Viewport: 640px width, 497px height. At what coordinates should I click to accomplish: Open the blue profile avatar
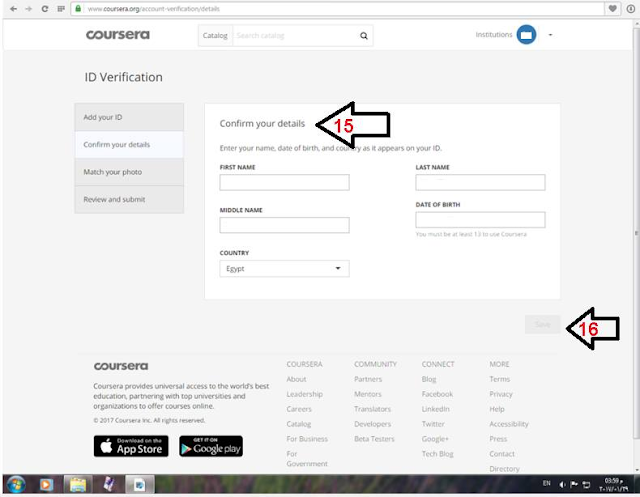(x=526, y=35)
